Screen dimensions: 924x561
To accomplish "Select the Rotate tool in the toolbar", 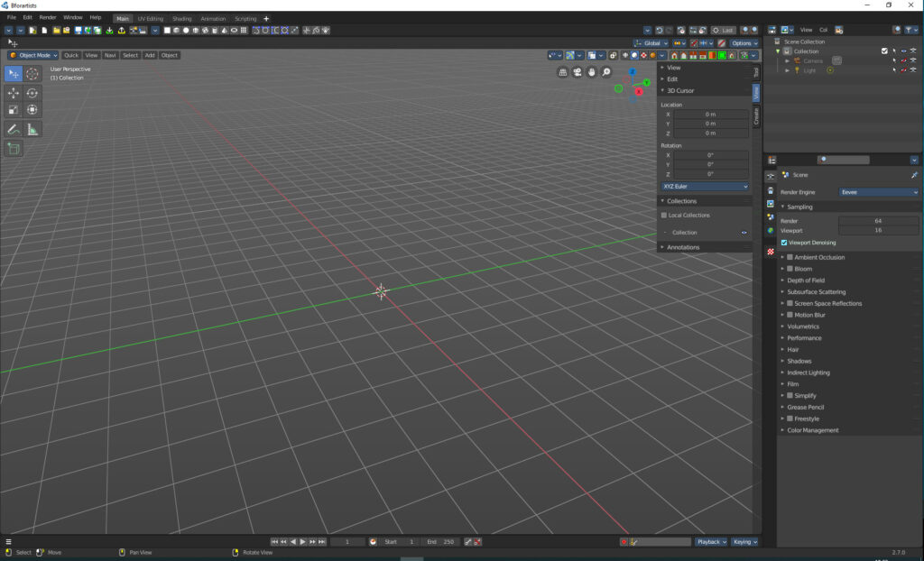I will coord(32,93).
